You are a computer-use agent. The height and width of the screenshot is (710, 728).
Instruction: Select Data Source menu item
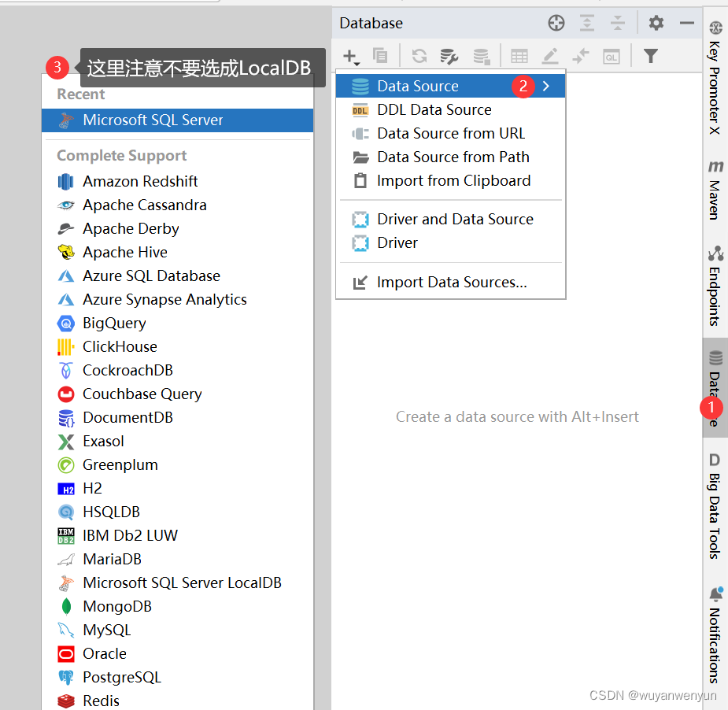450,86
